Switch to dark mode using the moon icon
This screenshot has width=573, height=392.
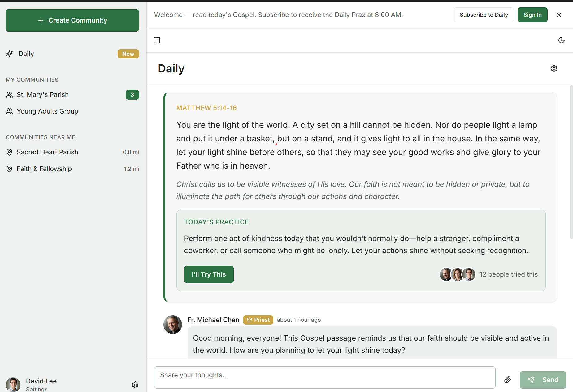coord(562,40)
